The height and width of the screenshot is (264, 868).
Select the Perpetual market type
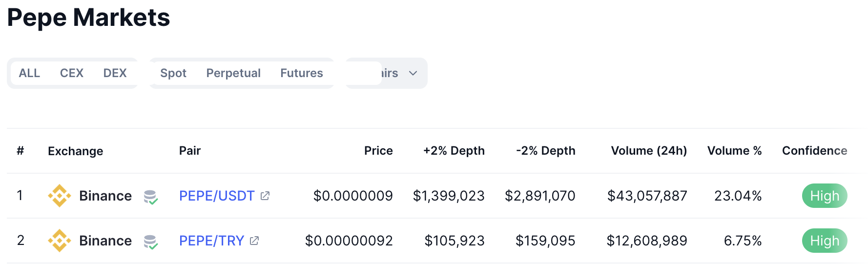[x=233, y=73]
